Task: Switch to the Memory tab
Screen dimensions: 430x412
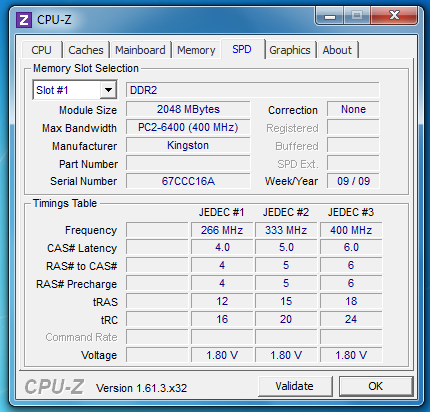Action: click(196, 50)
